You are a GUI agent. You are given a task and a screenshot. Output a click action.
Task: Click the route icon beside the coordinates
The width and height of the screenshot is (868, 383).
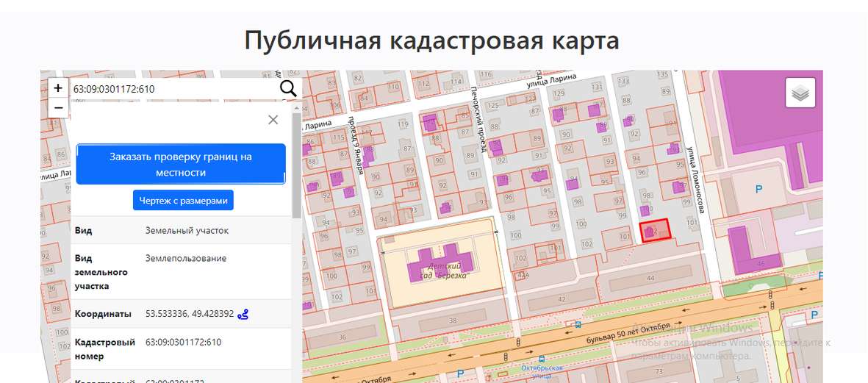point(243,314)
